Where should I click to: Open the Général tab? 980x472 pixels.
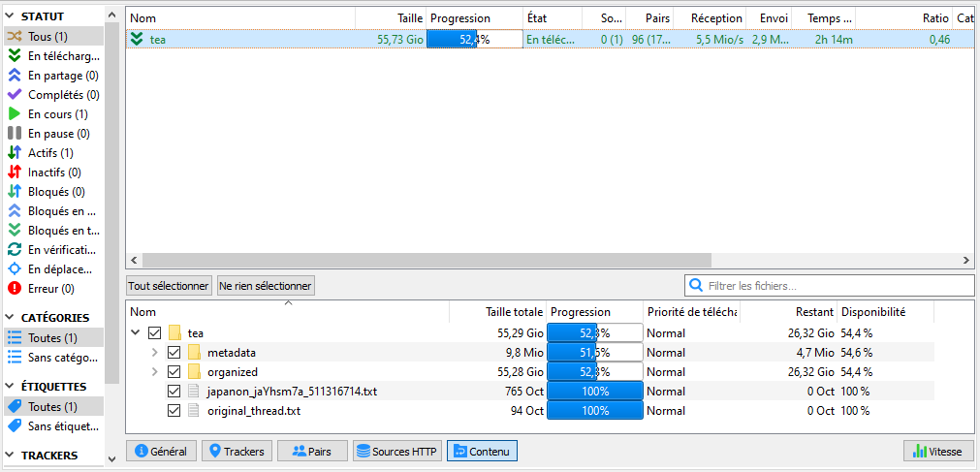click(161, 451)
